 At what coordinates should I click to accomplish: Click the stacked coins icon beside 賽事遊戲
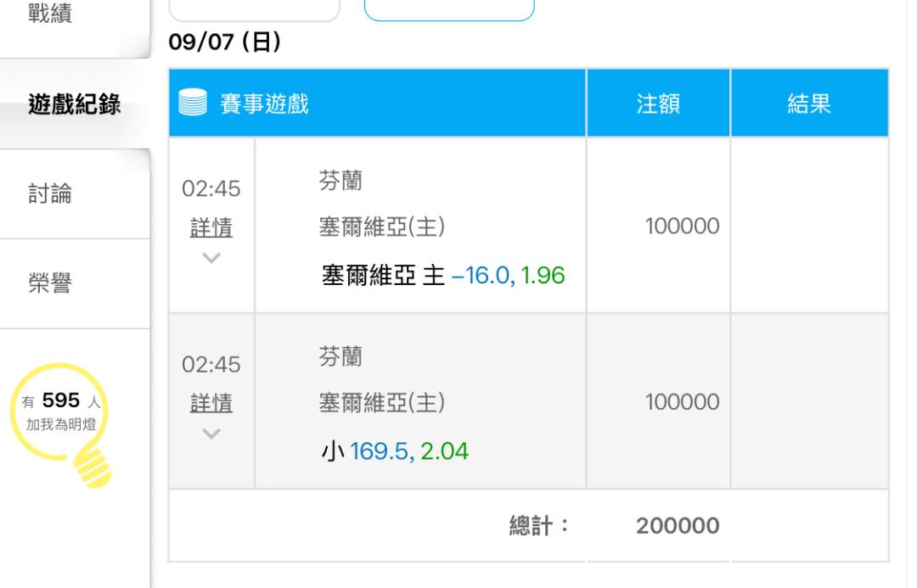(192, 104)
